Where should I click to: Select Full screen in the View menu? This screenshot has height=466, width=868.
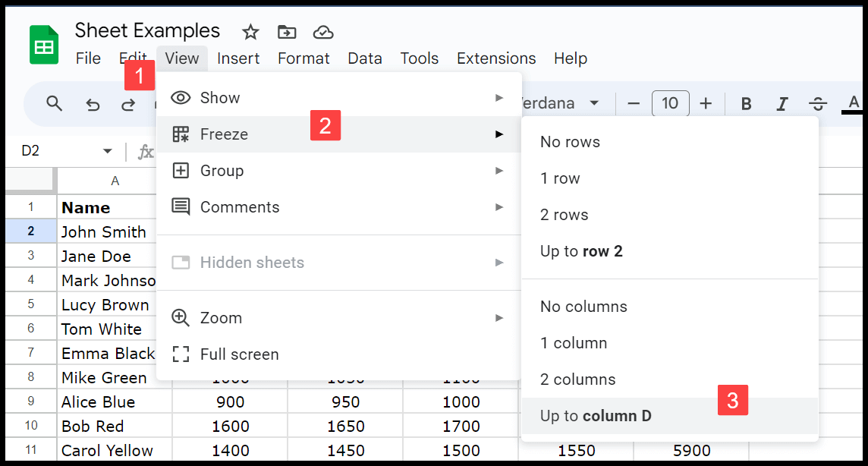[339, 354]
